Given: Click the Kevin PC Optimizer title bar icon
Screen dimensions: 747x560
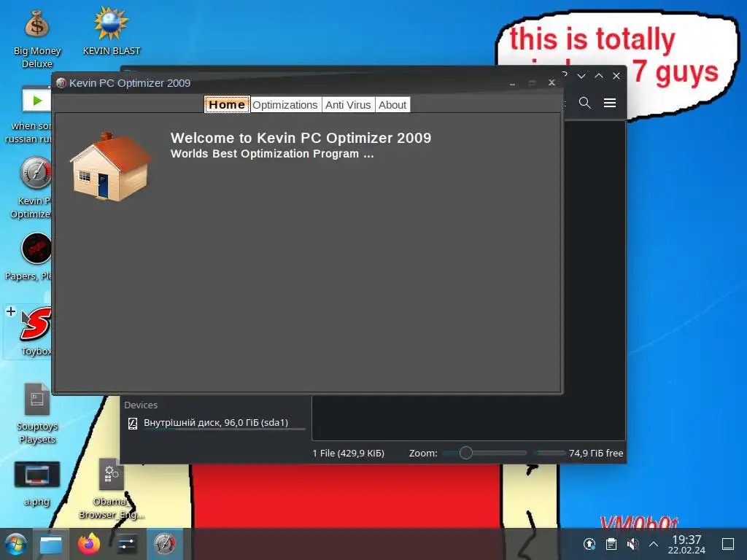Looking at the screenshot, I should pos(61,83).
